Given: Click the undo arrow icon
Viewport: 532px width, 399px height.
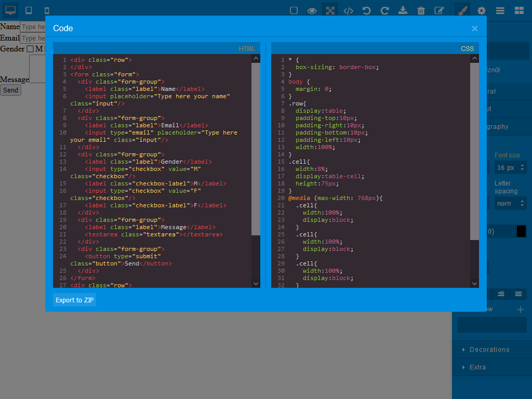Looking at the screenshot, I should coord(366,11).
